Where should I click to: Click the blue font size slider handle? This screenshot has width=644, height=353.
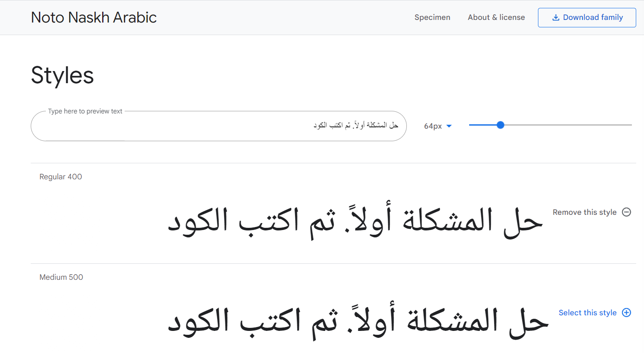point(500,125)
